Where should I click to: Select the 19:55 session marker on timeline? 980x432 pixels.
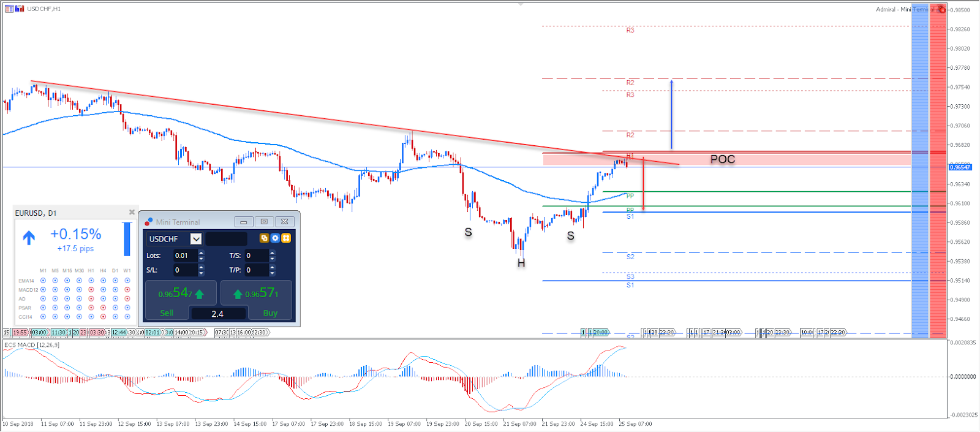pyautogui.click(x=20, y=333)
